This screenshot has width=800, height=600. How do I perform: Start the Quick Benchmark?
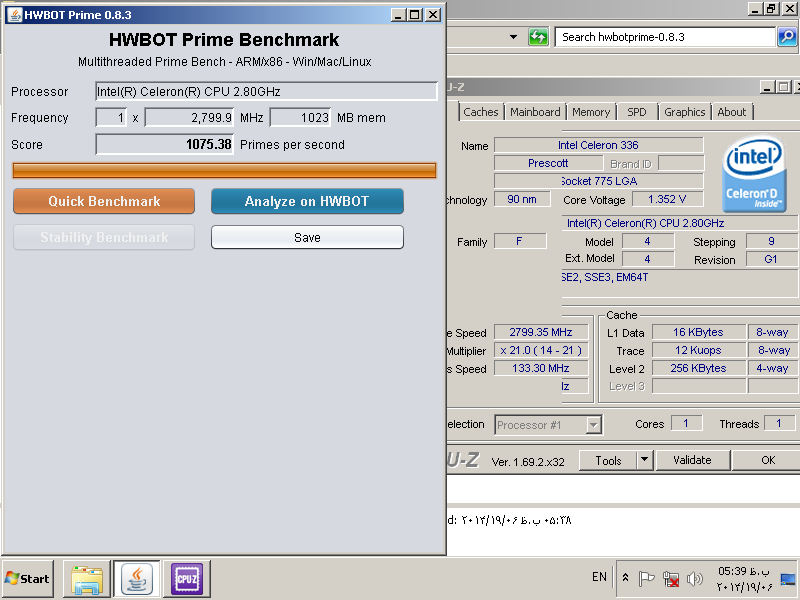[x=104, y=201]
